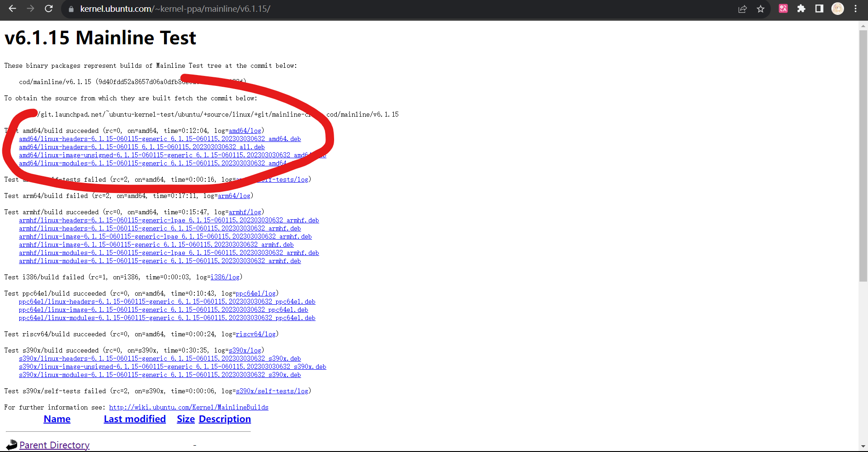Download amd64 linux-headers generic amd64.deb
Viewport: 868px width, 452px height.
point(160,139)
